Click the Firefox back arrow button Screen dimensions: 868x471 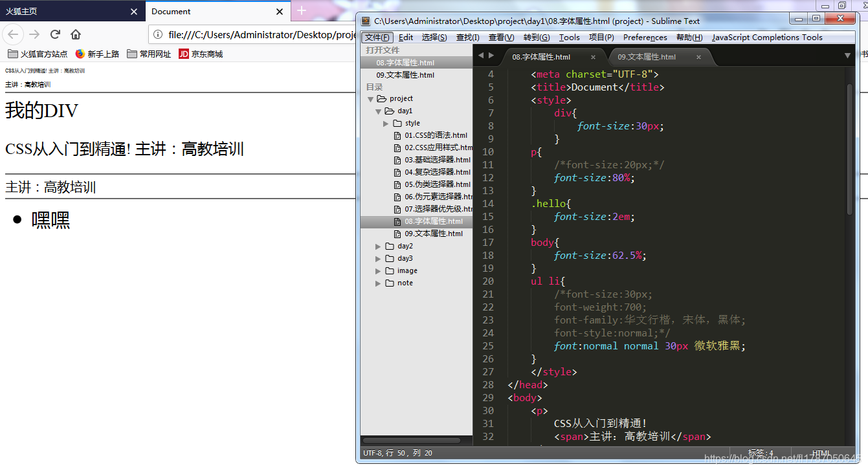[x=14, y=34]
